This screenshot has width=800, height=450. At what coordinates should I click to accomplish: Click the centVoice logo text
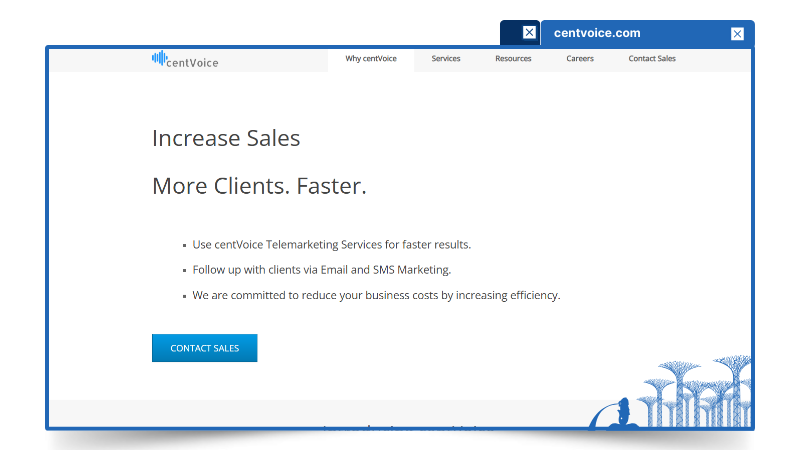(193, 62)
